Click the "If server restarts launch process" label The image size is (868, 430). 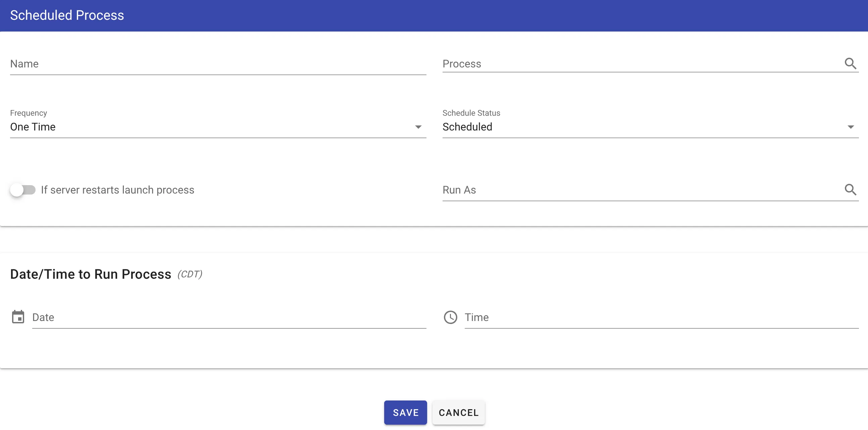[x=117, y=190]
